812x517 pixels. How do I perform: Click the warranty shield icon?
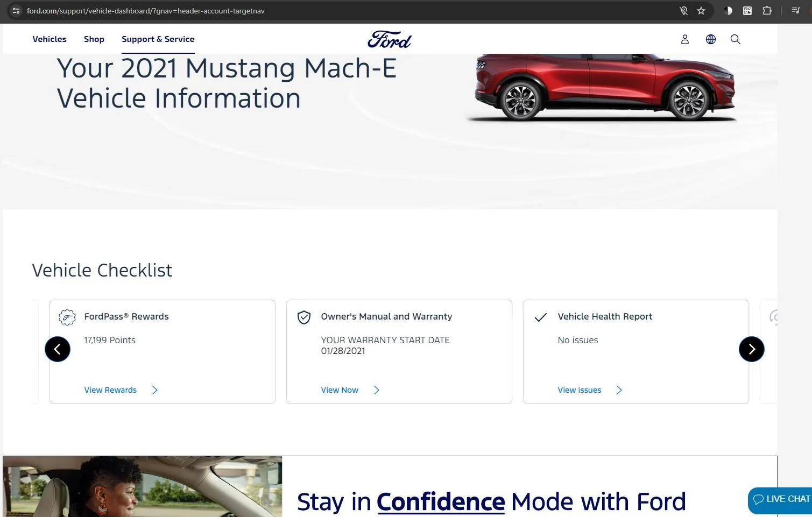click(304, 317)
